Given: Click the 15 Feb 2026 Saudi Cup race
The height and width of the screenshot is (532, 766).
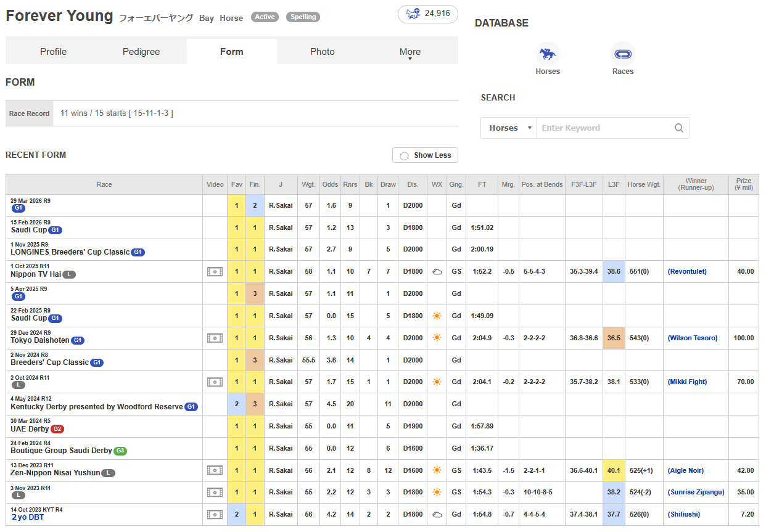Looking at the screenshot, I should pos(29,230).
